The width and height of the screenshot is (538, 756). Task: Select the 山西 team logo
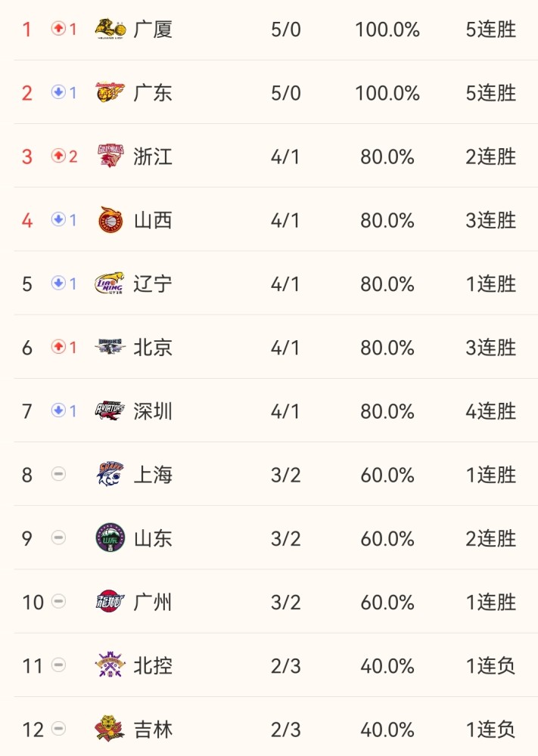(x=110, y=220)
